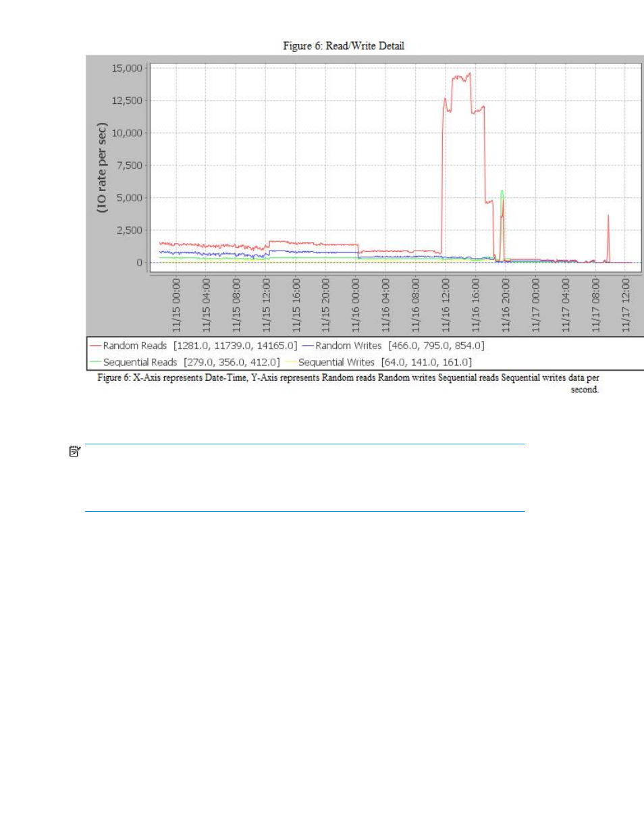This screenshot has height=834, width=644.
Task: Click the Sequential Reads legend entry
Action: pos(185,363)
